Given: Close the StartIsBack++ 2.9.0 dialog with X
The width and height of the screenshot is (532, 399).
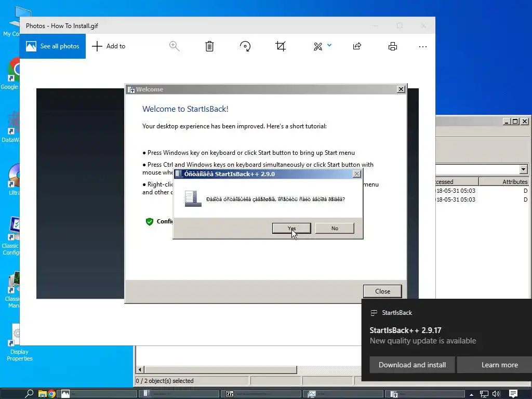Looking at the screenshot, I should coord(356,174).
